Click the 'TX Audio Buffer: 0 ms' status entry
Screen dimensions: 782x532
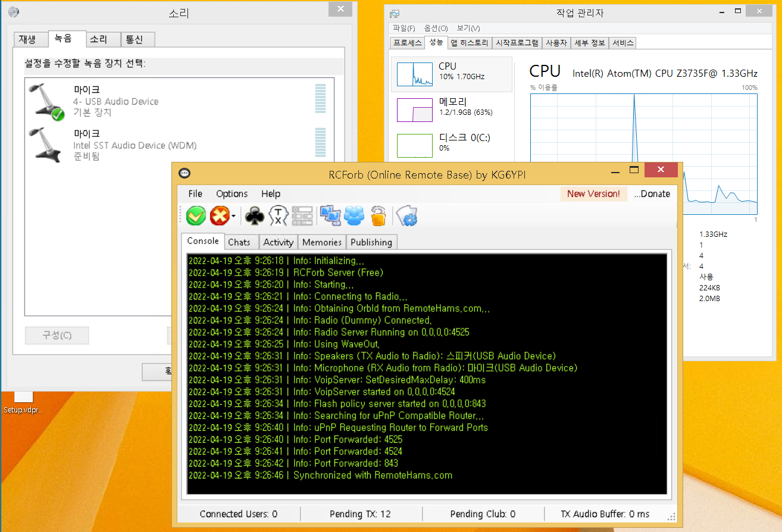click(605, 514)
